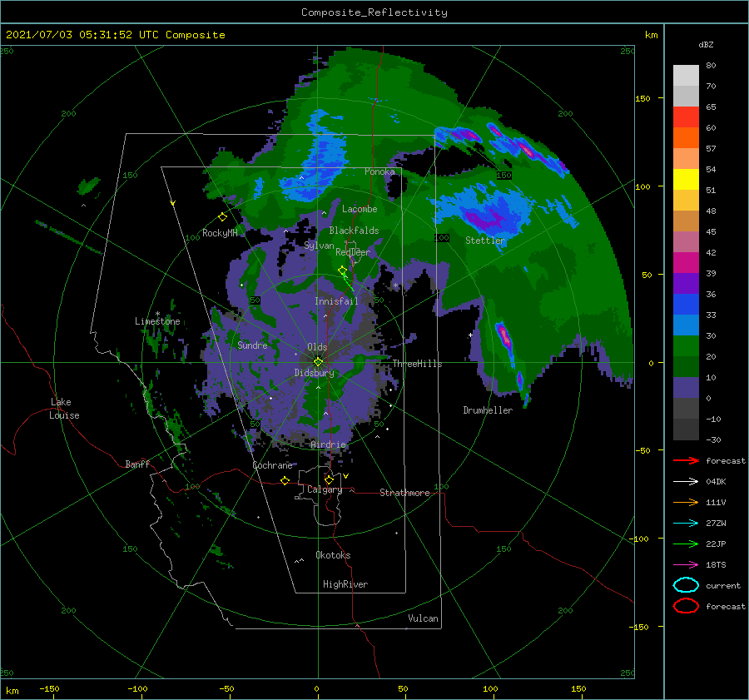The width and height of the screenshot is (749, 700).
Task: Click the -150 tick label on bottom axis
Action: click(x=49, y=688)
